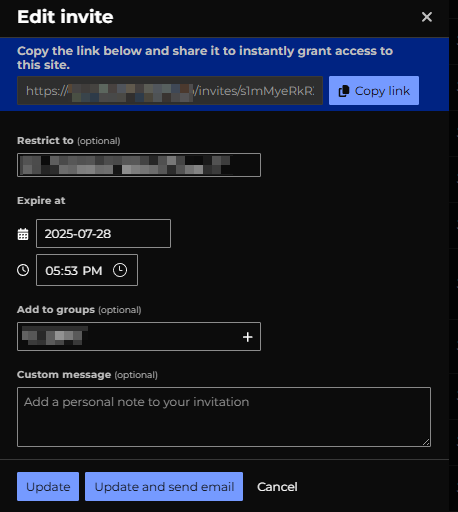Image resolution: width=458 pixels, height=512 pixels.
Task: Open the Add to groups selector
Action: [139, 336]
